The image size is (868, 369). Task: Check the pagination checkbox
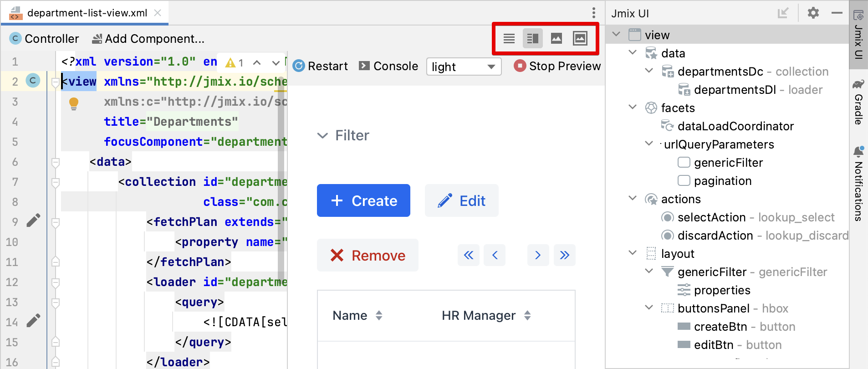click(684, 181)
